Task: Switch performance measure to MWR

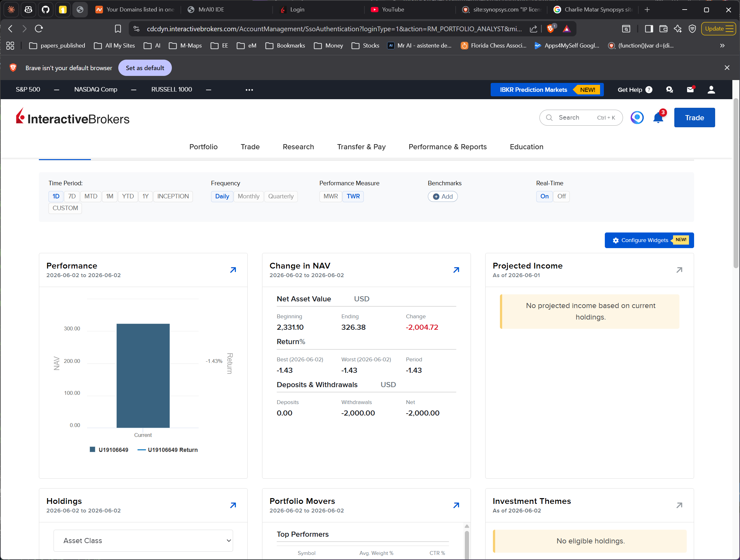Action: (331, 196)
